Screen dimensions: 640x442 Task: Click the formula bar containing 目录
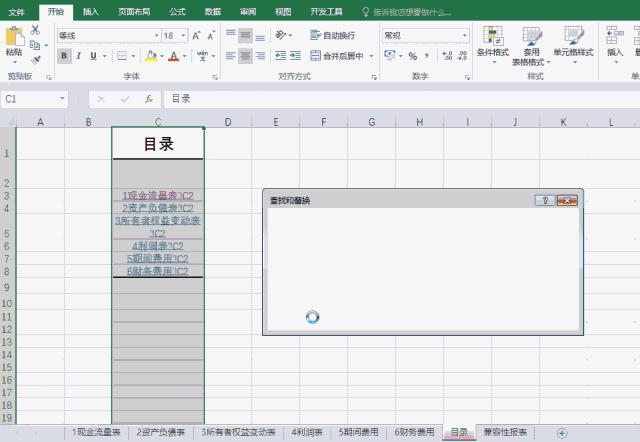pos(402,99)
